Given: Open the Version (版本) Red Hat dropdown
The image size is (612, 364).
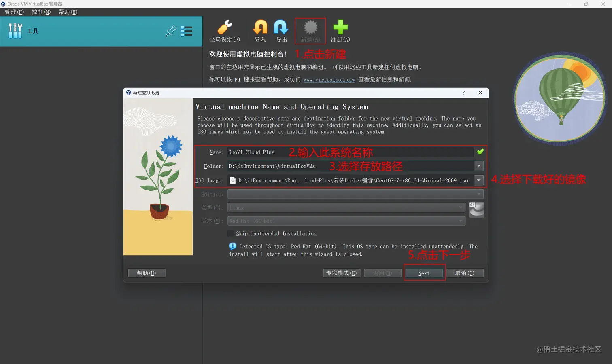Looking at the screenshot, I should (x=346, y=221).
